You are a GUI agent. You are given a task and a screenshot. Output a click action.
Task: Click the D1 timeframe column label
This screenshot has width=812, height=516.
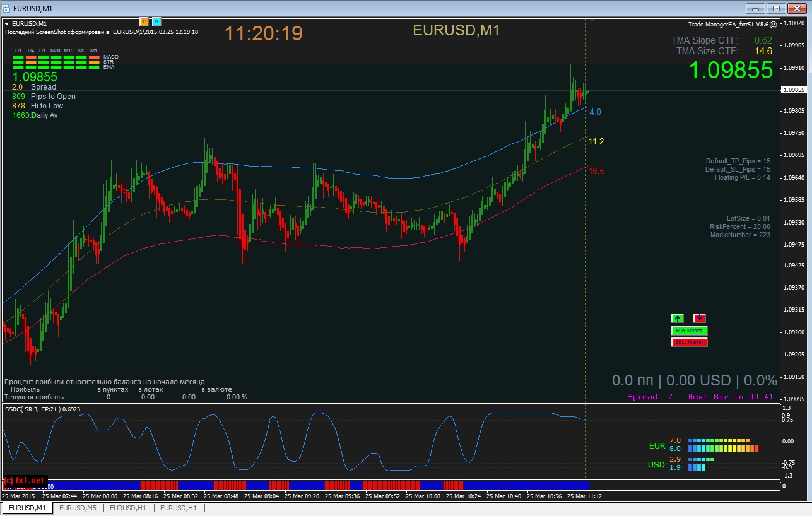tap(18, 50)
